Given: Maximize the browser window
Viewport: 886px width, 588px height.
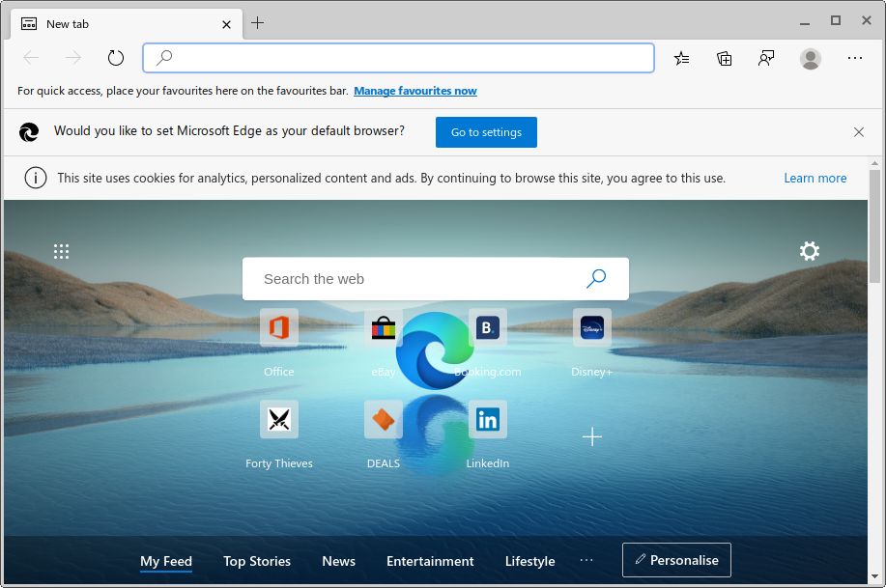Looking at the screenshot, I should (x=836, y=21).
